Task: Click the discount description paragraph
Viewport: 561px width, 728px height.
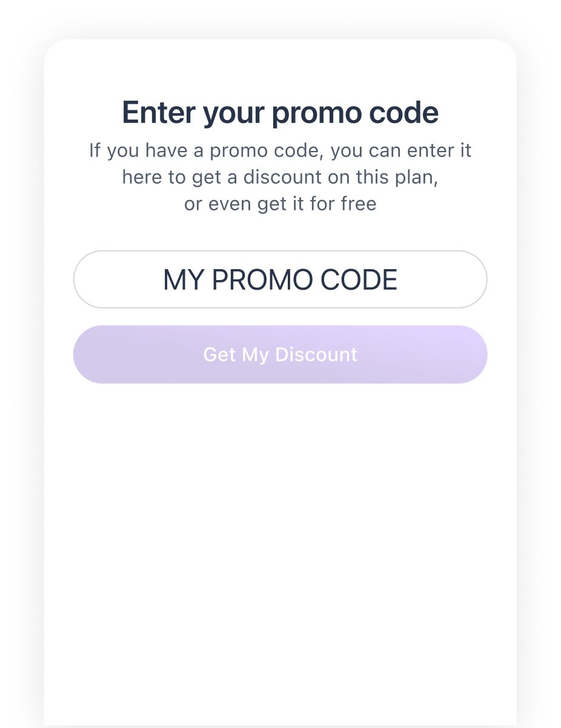Action: coord(280,176)
